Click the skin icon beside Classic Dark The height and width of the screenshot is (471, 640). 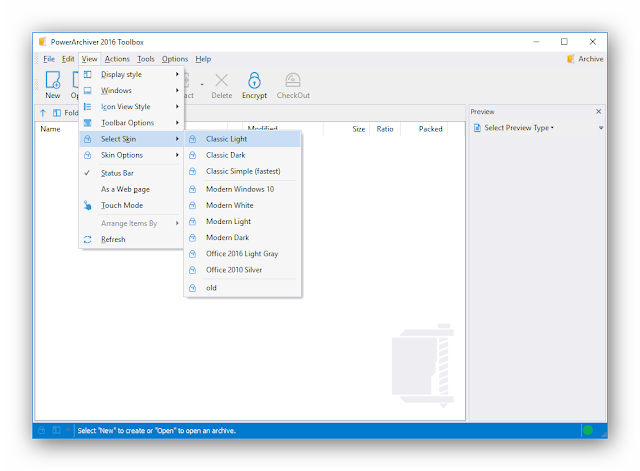pos(193,155)
